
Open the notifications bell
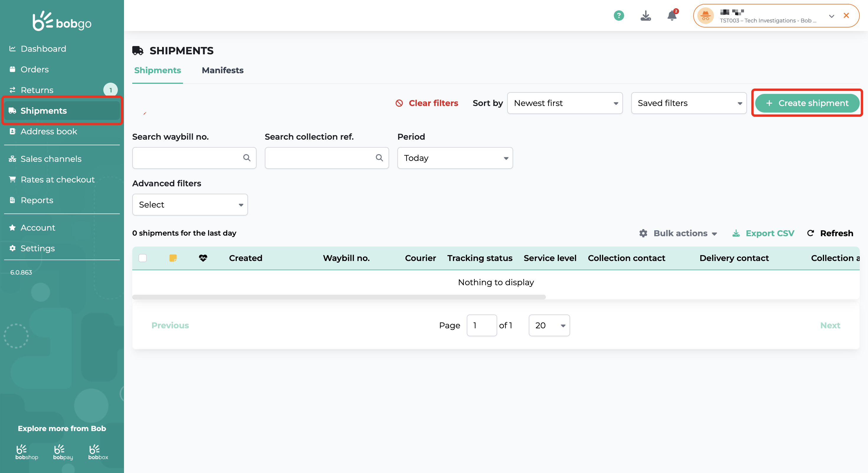tap(672, 15)
